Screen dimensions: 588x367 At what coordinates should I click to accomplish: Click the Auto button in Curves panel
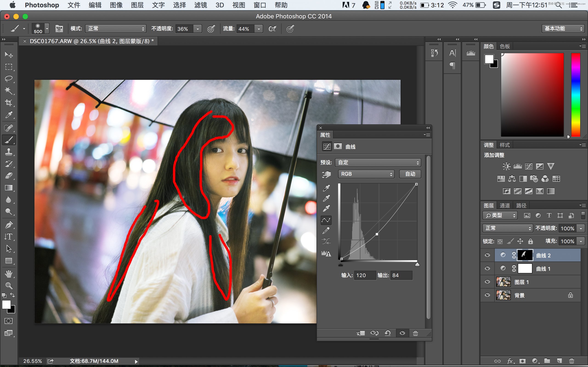[x=409, y=174]
